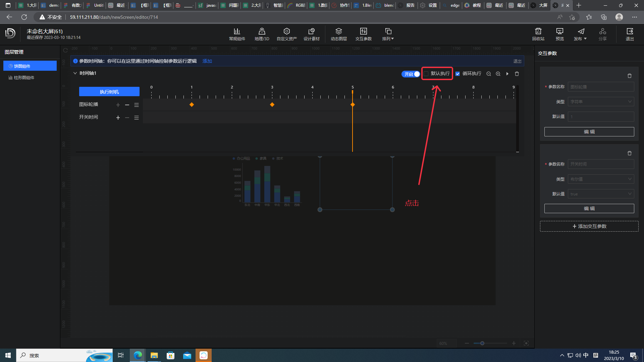Toggle the 开启 timeline switch
Image resolution: width=644 pixels, height=362 pixels.
(411, 74)
